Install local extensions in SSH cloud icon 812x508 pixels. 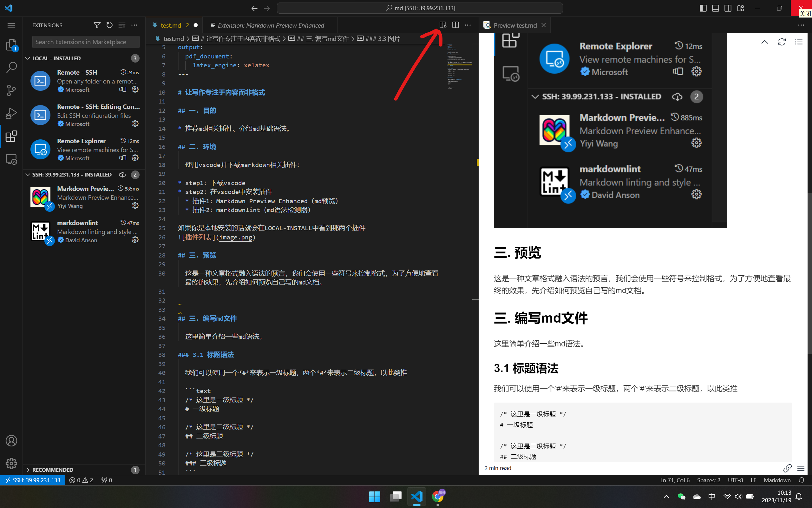tap(122, 175)
